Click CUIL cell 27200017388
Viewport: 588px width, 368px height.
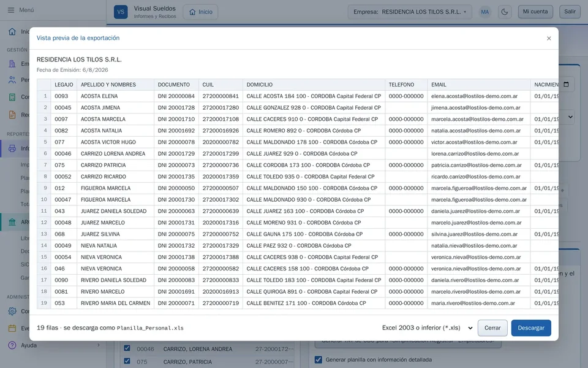coord(221,257)
